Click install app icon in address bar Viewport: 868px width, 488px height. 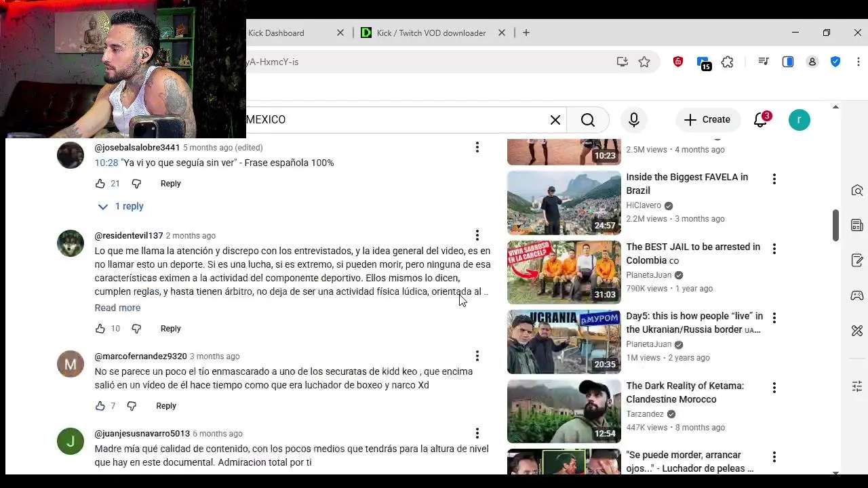(623, 62)
